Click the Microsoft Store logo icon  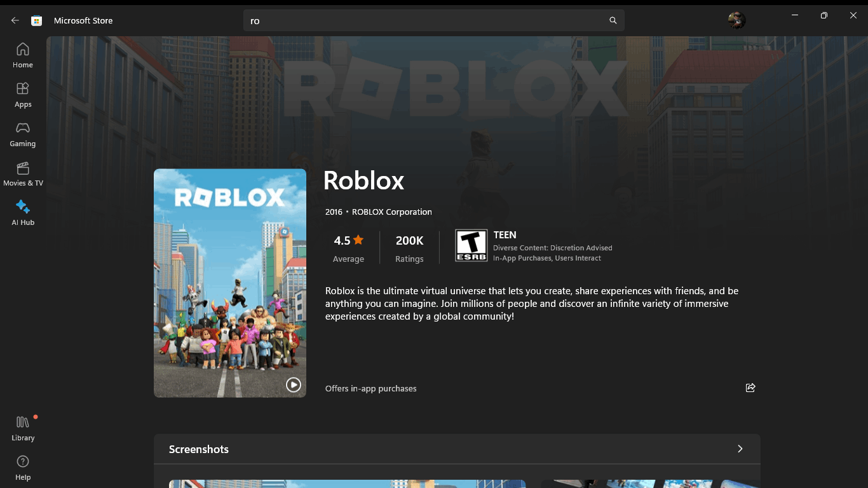tap(37, 20)
